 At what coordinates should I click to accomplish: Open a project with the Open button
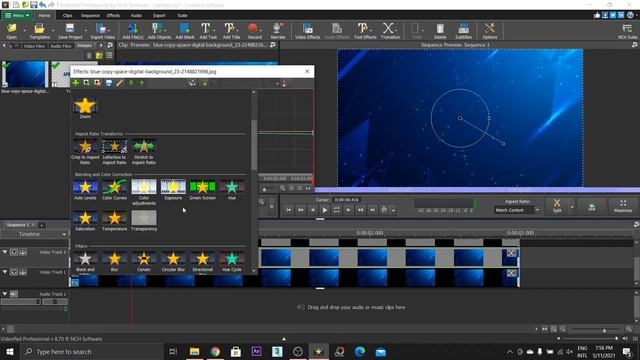pos(11,31)
